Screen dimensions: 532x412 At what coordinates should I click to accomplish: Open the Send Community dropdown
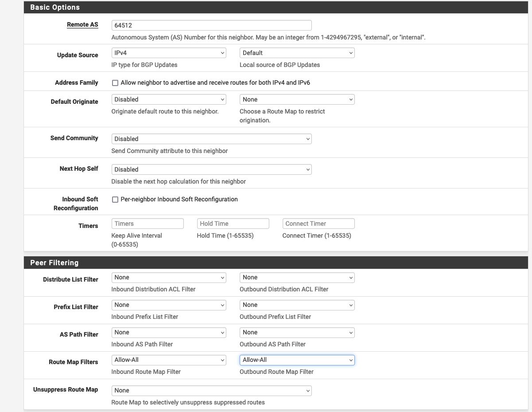[x=211, y=138]
